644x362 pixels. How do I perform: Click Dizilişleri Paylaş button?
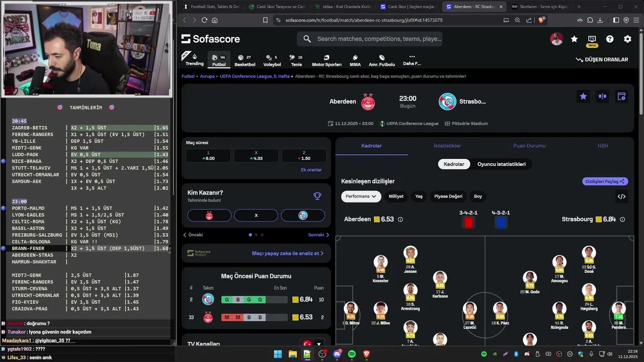605,182
